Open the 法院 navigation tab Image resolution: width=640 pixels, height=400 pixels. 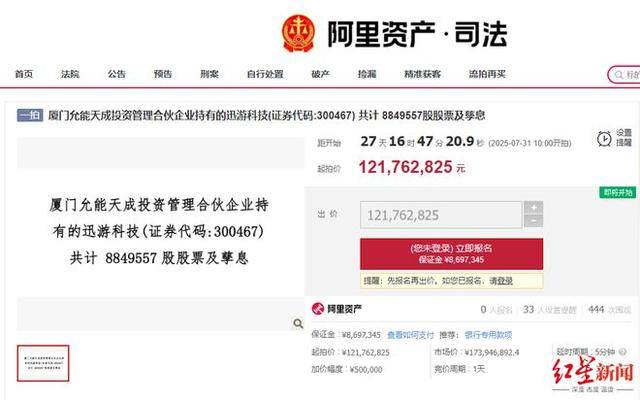tap(70, 74)
